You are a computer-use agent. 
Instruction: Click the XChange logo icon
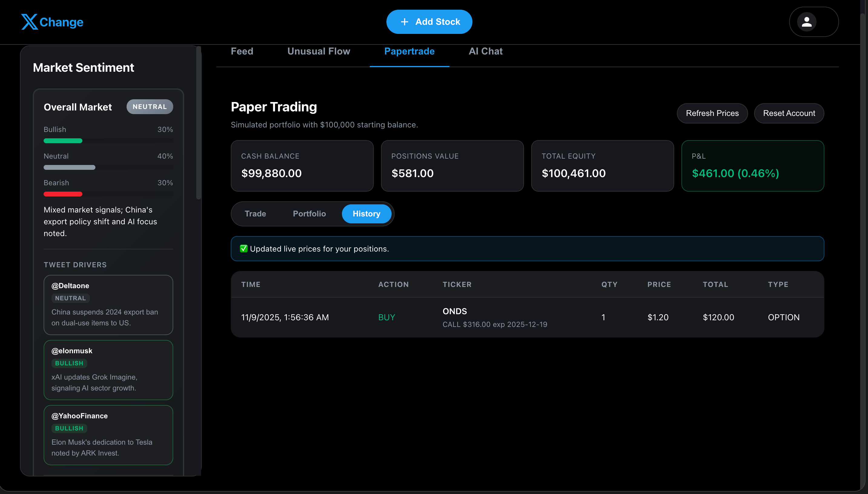pyautogui.click(x=30, y=22)
